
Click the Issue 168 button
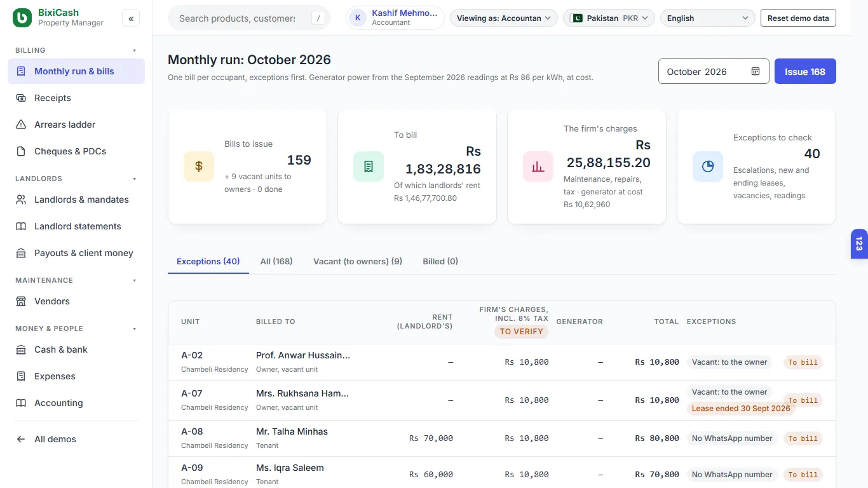coord(805,72)
